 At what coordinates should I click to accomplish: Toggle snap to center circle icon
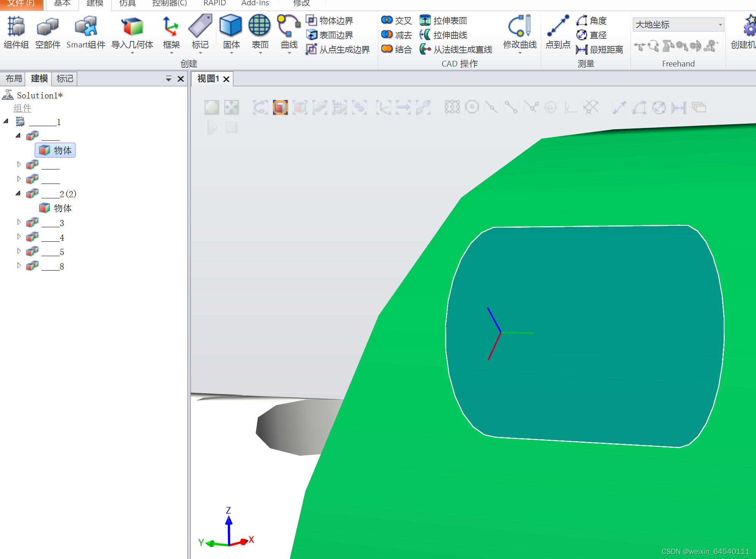472,108
